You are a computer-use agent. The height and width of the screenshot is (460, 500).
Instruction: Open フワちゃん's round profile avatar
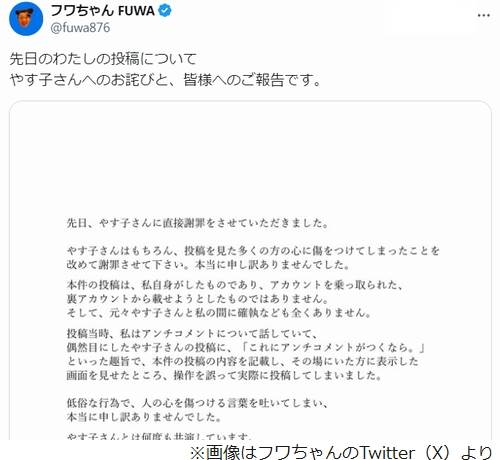point(26,19)
